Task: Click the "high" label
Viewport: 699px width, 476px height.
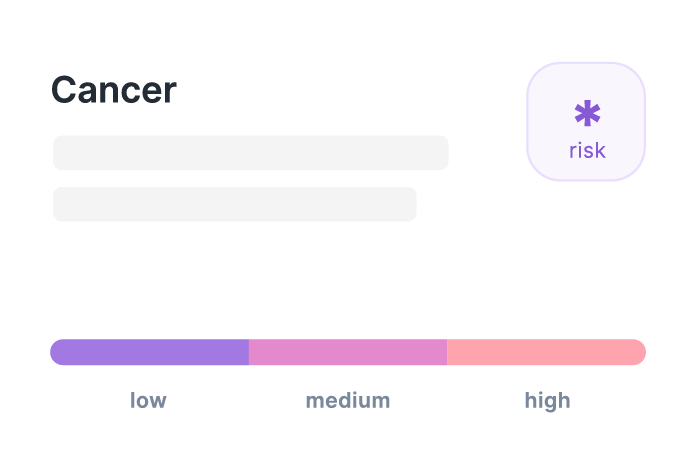Action: pyautogui.click(x=547, y=401)
